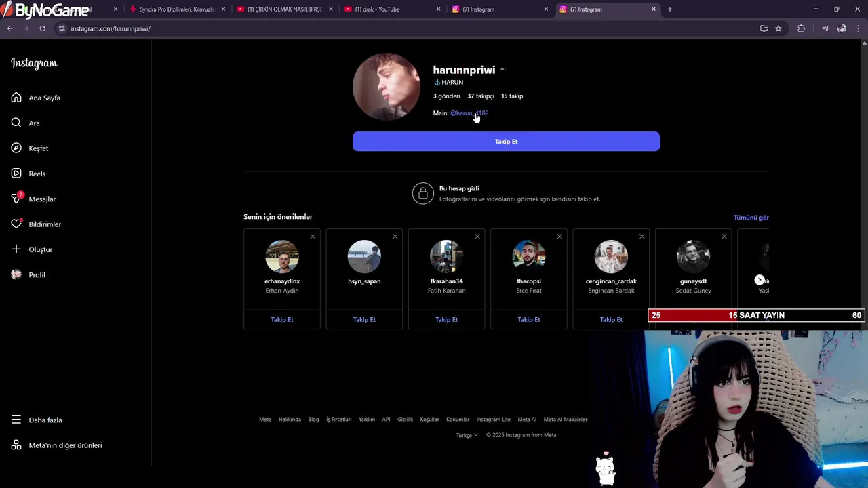
Task: Switch to drak - YouTube tab
Action: click(391, 9)
